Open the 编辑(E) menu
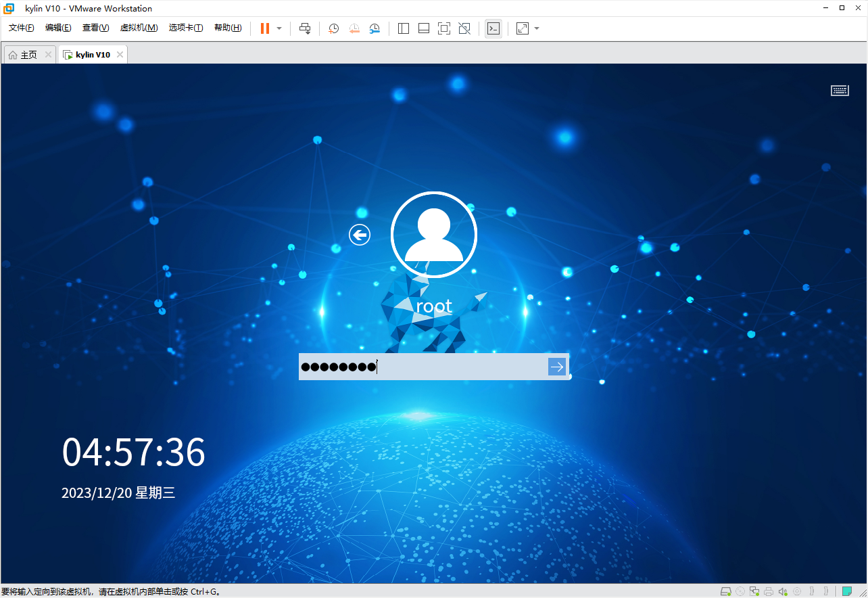This screenshot has height=598, width=868. 58,28
